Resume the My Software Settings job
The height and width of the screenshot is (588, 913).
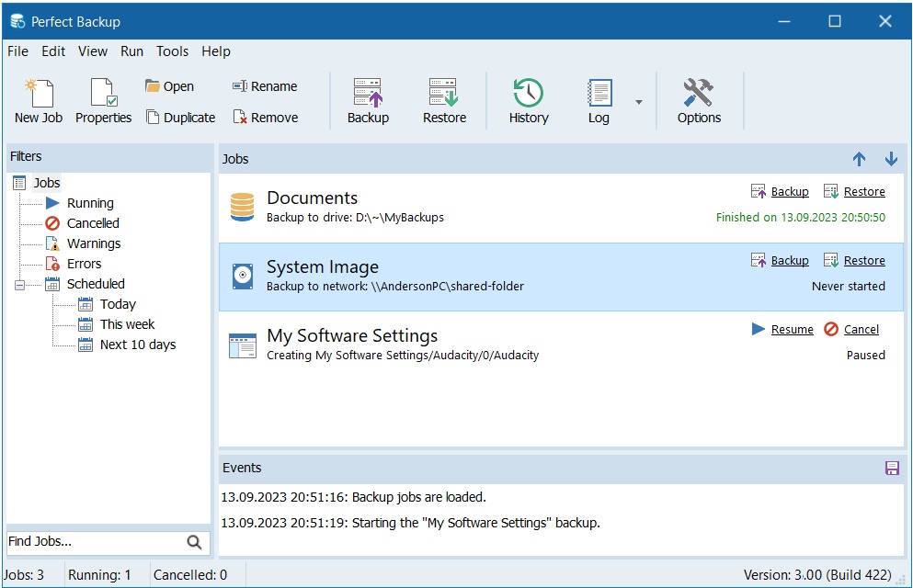791,329
